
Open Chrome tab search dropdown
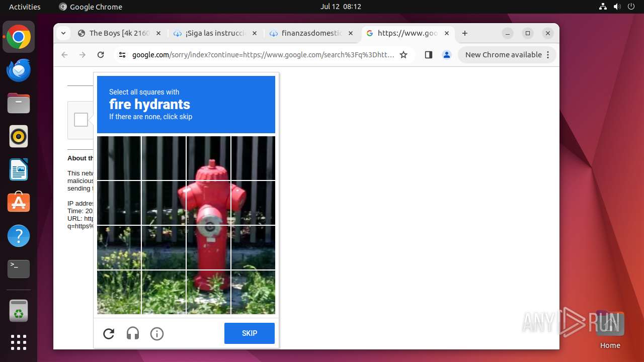63,33
